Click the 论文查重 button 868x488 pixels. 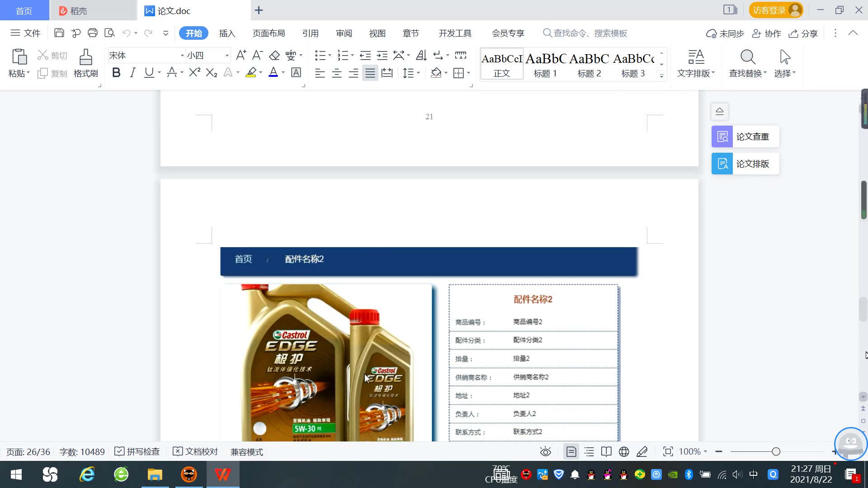[x=745, y=136]
